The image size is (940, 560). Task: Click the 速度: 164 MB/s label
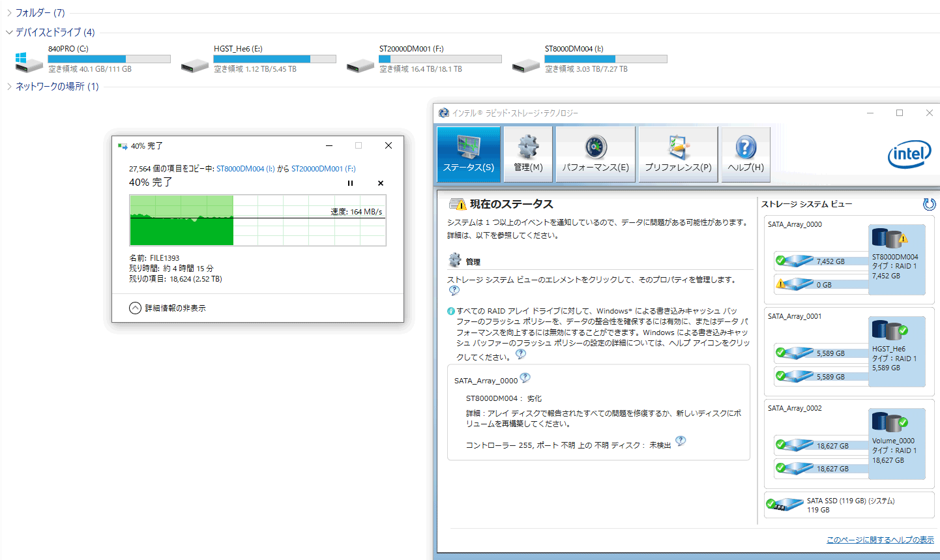click(x=356, y=212)
